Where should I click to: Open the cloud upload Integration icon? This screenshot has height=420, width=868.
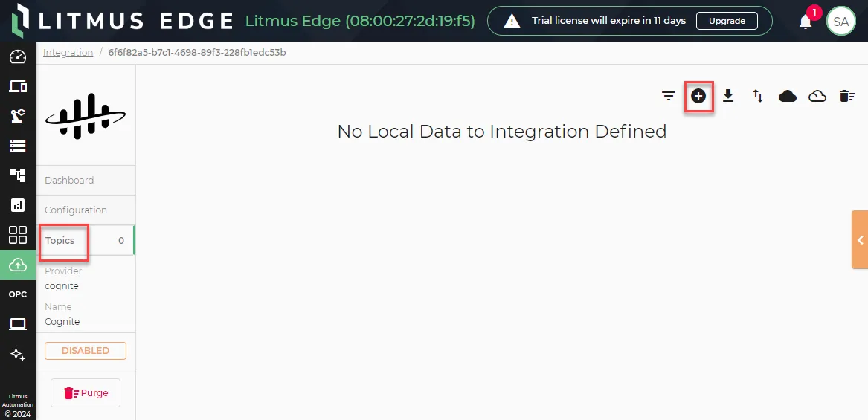(18, 265)
